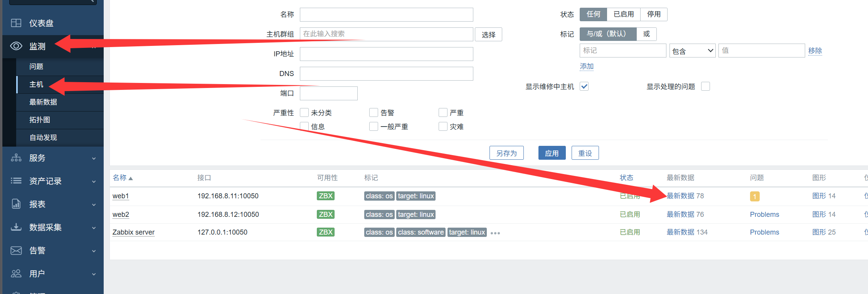Image resolution: width=868 pixels, height=294 pixels.
Task: Click the host group search field
Action: tap(387, 34)
